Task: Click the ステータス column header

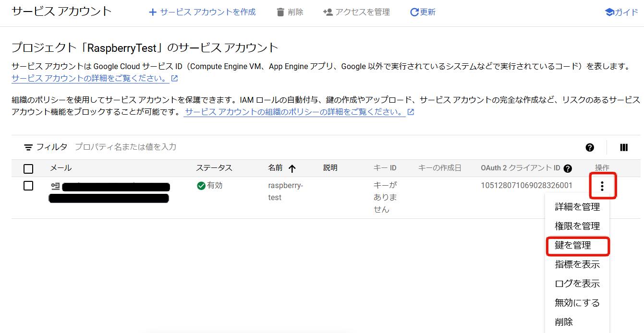Action: coord(214,168)
